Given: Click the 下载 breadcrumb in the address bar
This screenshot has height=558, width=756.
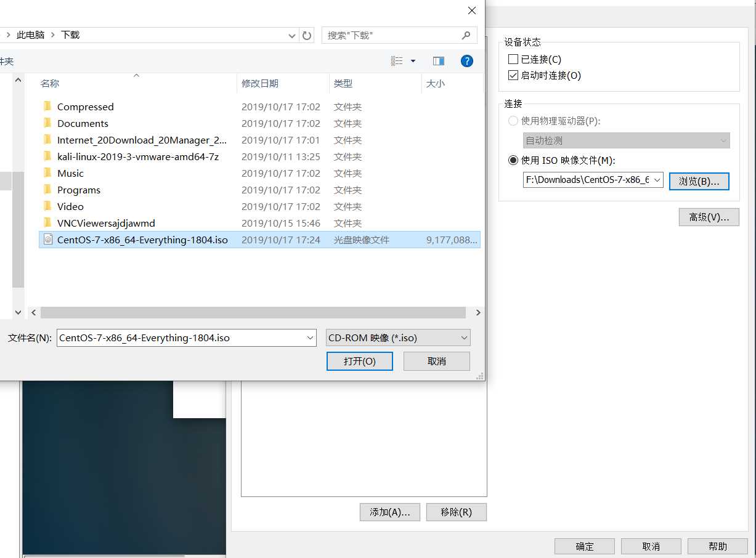Looking at the screenshot, I should pos(70,35).
